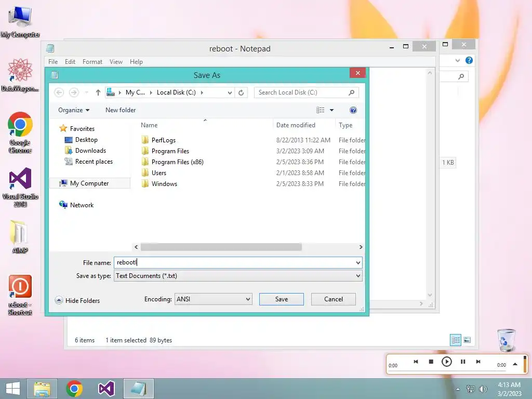The image size is (532, 399).
Task: Click the horizontal scrollbar thumb in file list
Action: pyautogui.click(x=221, y=247)
